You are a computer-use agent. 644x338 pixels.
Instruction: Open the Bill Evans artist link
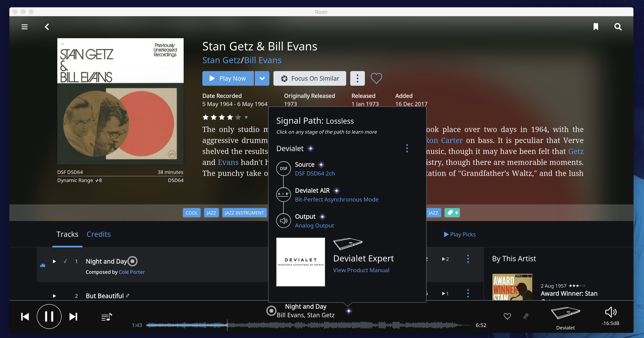point(263,60)
